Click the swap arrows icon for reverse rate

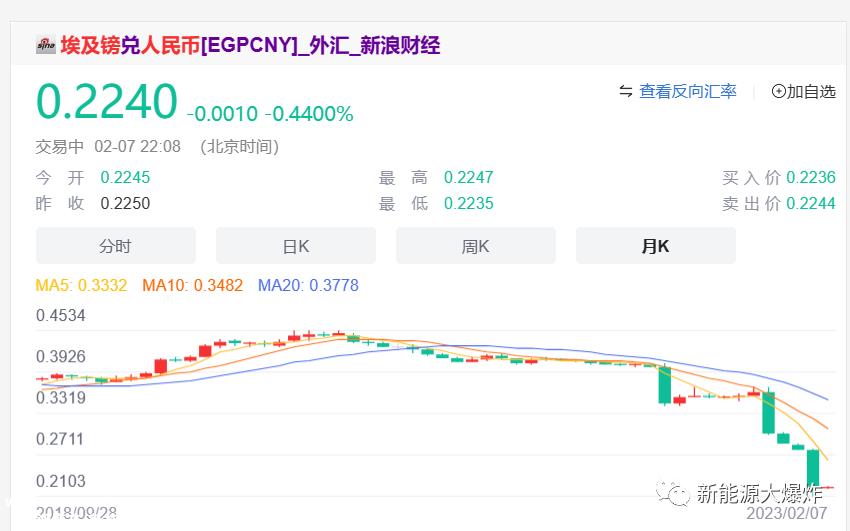point(626,91)
